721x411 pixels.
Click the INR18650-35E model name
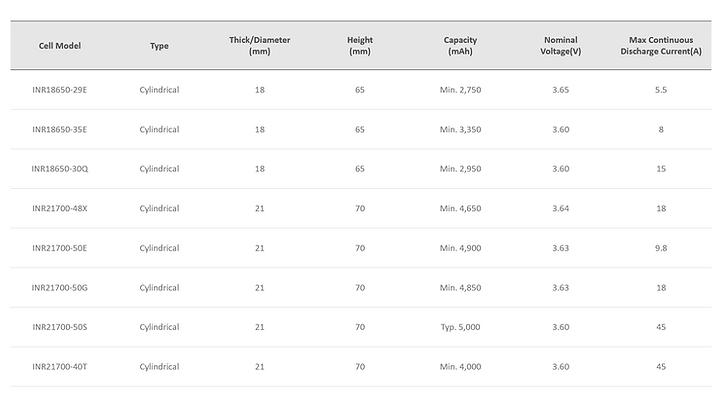60,129
